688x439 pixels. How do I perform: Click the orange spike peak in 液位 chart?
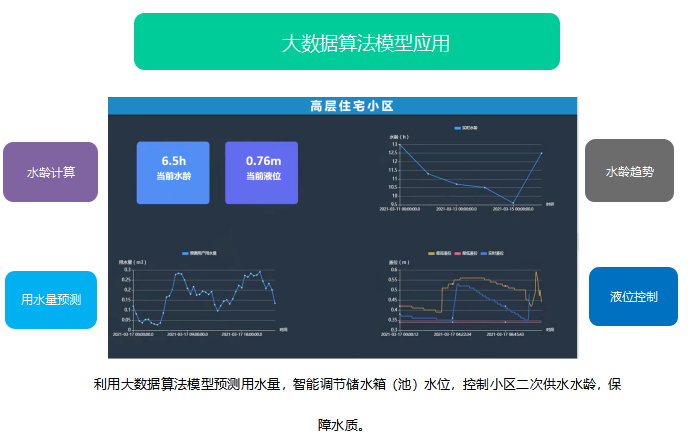[x=537, y=272]
